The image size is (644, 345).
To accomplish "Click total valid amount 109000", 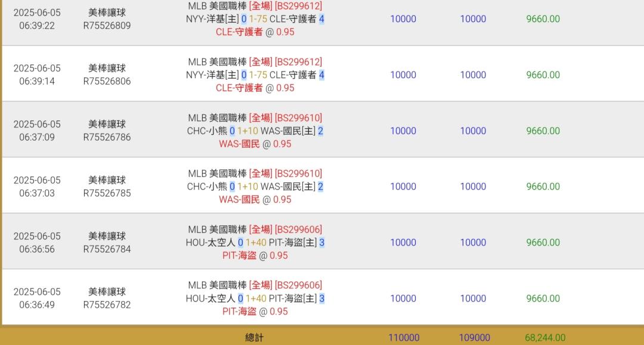I will tap(475, 338).
